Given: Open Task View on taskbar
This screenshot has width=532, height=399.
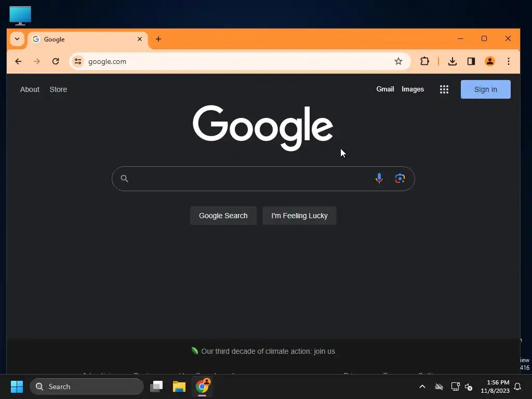Looking at the screenshot, I should click(156, 387).
